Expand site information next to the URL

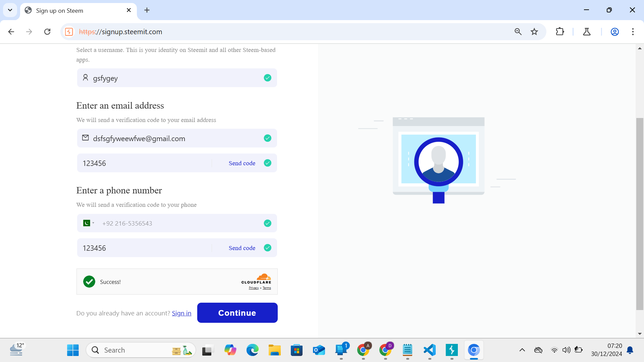[x=69, y=32]
